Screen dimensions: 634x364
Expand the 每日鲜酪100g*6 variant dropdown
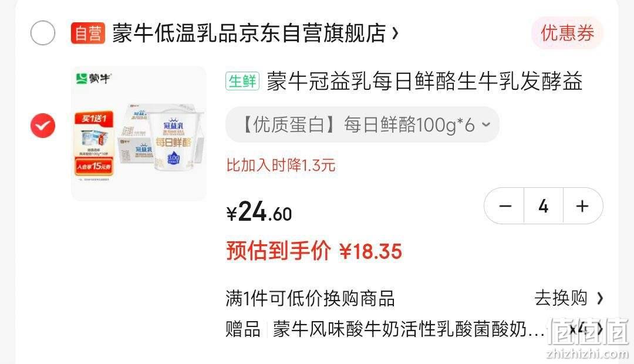362,124
